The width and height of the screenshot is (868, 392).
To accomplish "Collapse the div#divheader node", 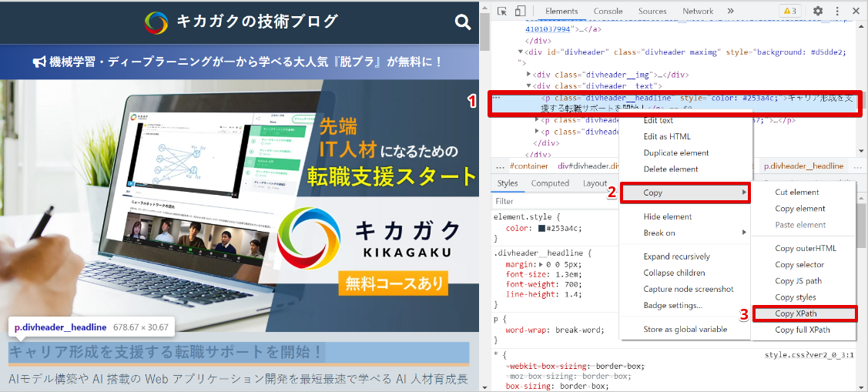I will (521, 52).
